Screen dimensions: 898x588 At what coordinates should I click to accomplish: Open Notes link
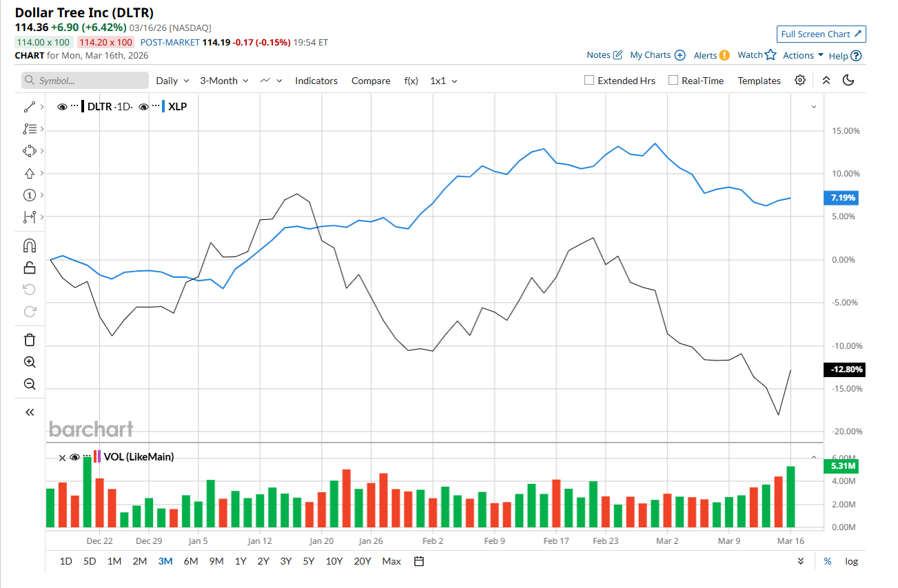point(604,55)
